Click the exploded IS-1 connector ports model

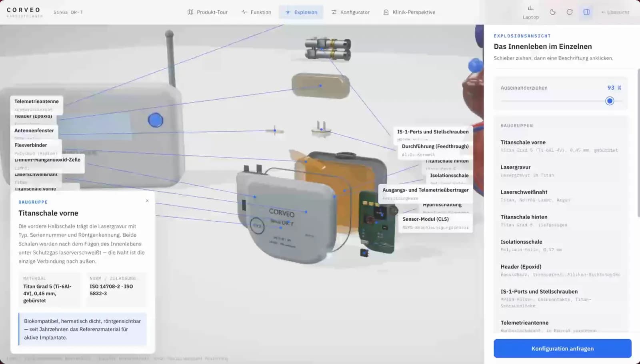pos(328,48)
